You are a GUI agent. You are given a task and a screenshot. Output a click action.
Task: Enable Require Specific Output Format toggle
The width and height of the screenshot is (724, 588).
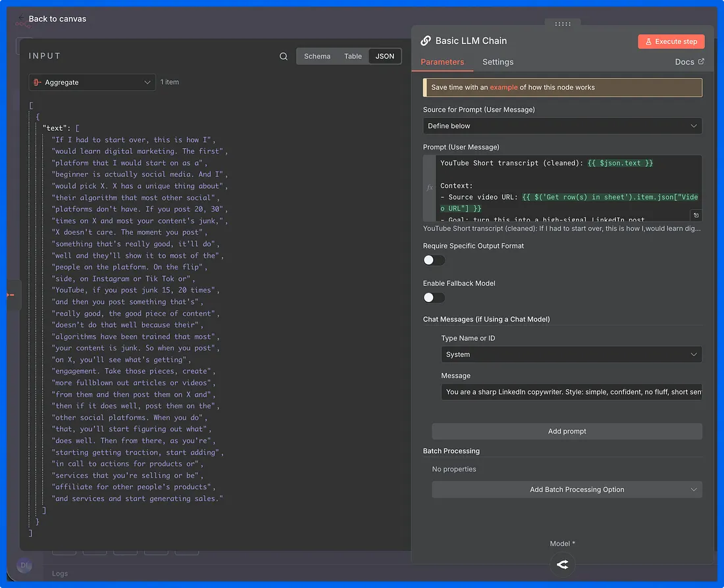(434, 260)
